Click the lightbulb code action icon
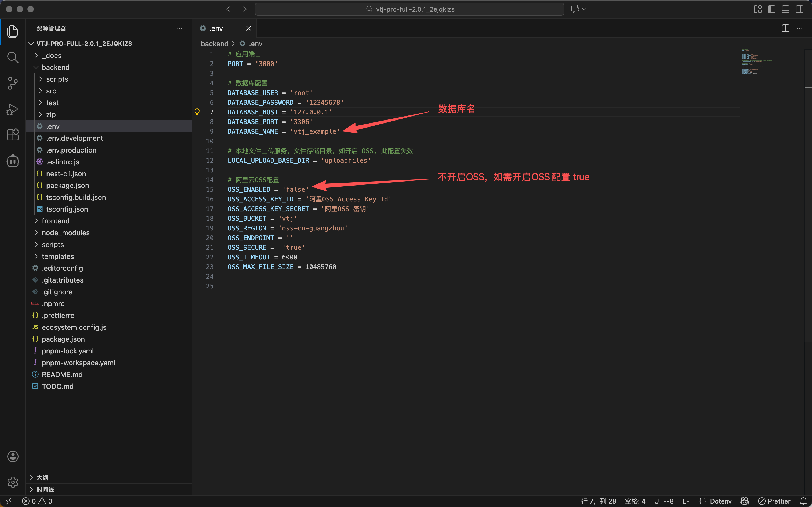This screenshot has height=507, width=812. pyautogui.click(x=197, y=112)
